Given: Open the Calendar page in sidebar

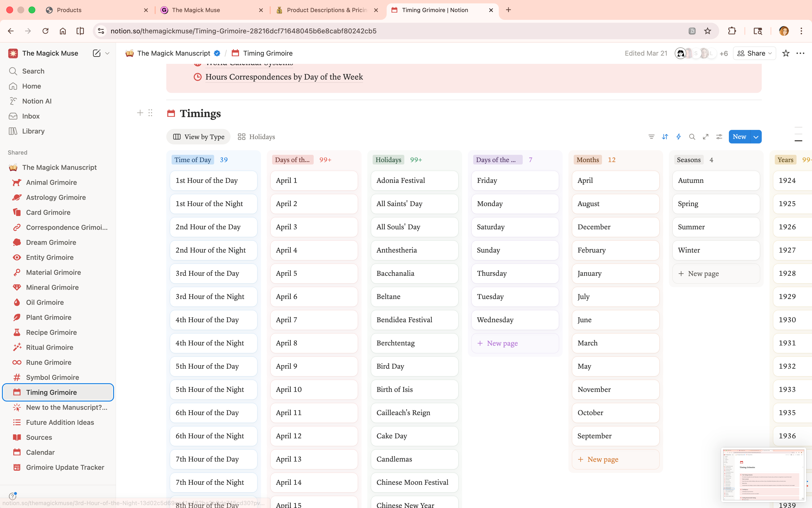Looking at the screenshot, I should (x=58, y=452).
